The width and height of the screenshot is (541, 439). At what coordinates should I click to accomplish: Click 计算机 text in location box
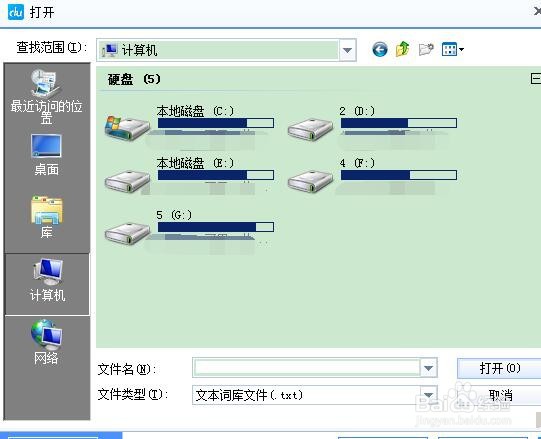coord(139,50)
